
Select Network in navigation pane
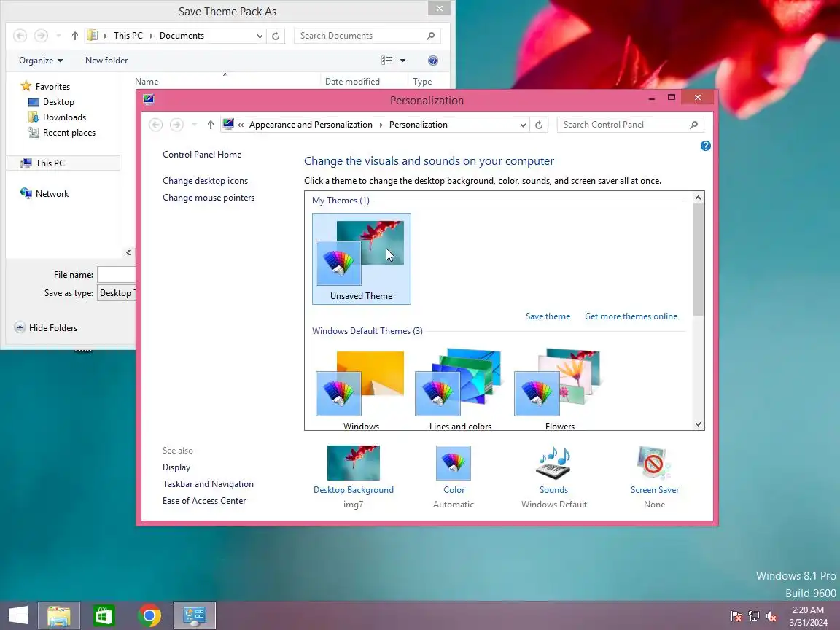44,194
